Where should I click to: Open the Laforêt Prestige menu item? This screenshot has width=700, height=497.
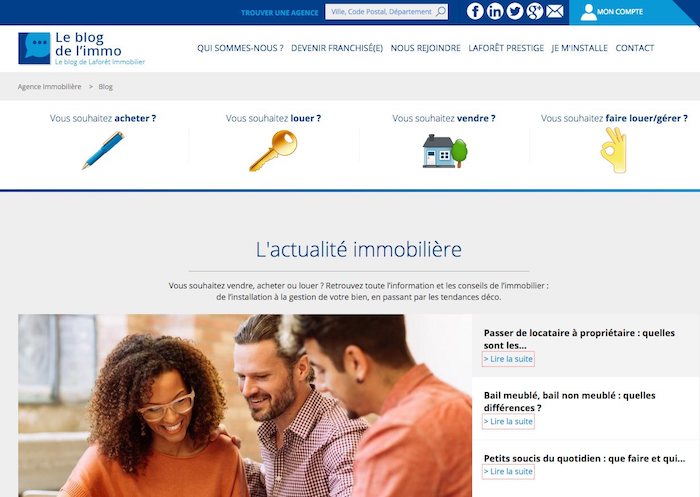point(506,48)
